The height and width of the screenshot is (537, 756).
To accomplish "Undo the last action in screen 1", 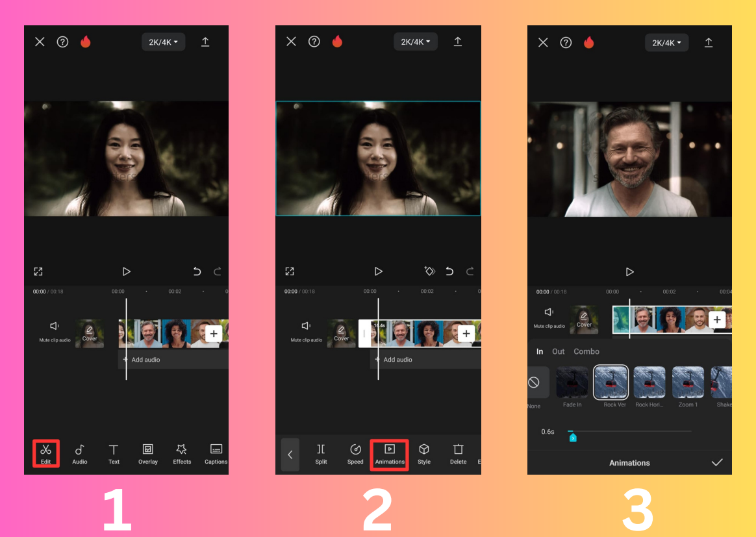I will (197, 271).
